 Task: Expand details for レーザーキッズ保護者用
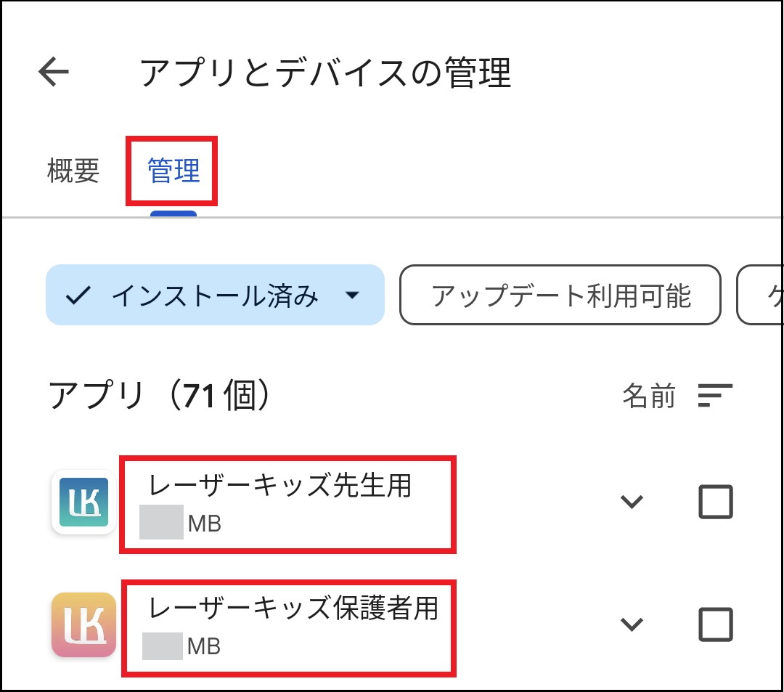(x=632, y=624)
